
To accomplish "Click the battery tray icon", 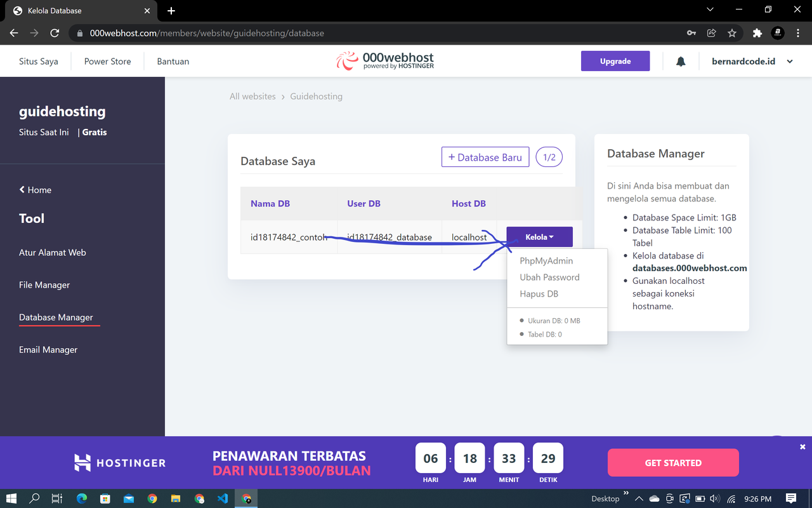I will click(x=700, y=498).
